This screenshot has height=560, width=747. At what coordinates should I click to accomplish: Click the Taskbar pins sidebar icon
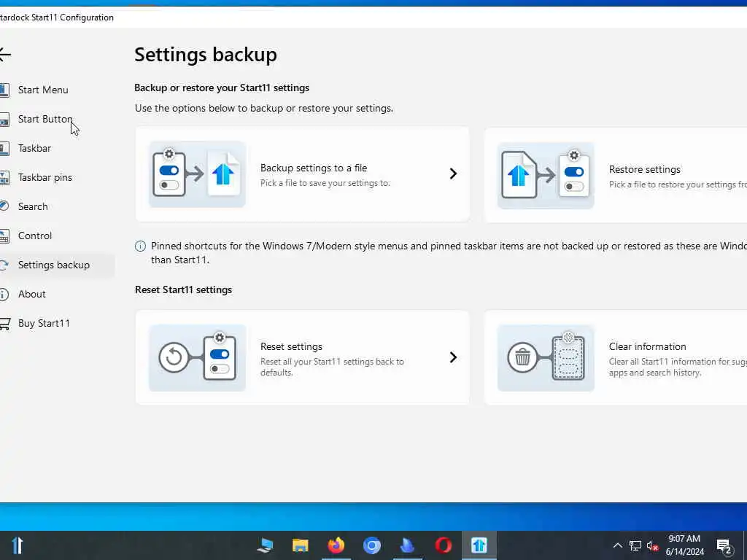tap(4, 178)
